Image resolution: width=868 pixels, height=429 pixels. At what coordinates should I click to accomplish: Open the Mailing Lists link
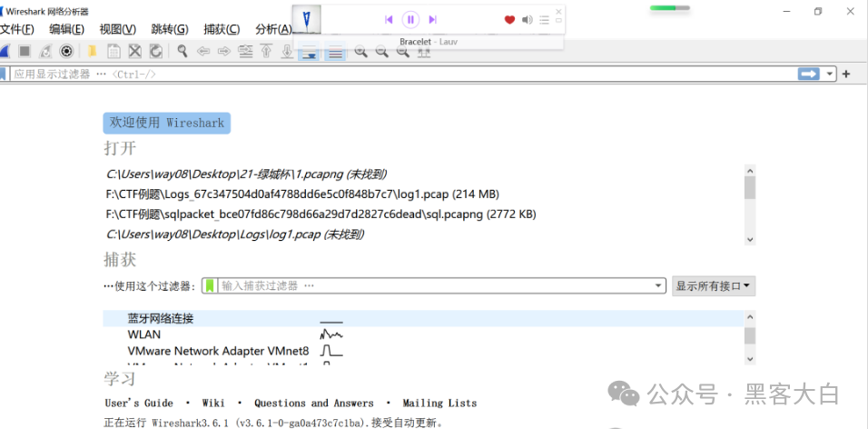tap(439, 403)
